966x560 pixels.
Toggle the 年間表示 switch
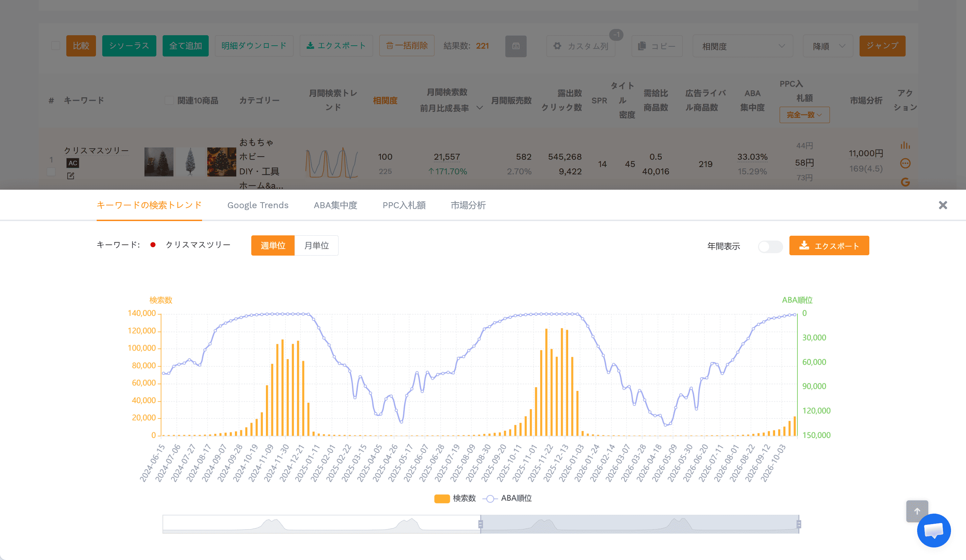(x=770, y=246)
